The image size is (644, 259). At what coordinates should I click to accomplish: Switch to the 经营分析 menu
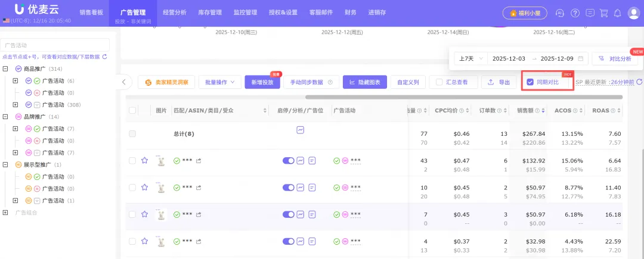click(174, 12)
